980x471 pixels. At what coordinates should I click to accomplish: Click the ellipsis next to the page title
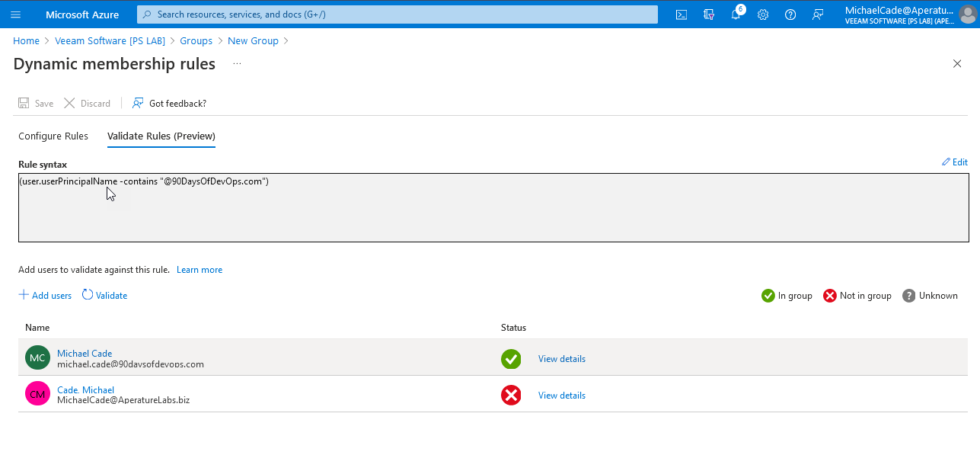(237, 63)
